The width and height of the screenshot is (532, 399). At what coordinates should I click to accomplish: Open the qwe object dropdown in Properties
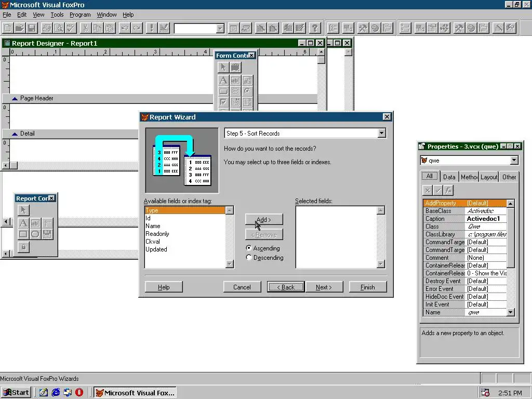tap(514, 160)
